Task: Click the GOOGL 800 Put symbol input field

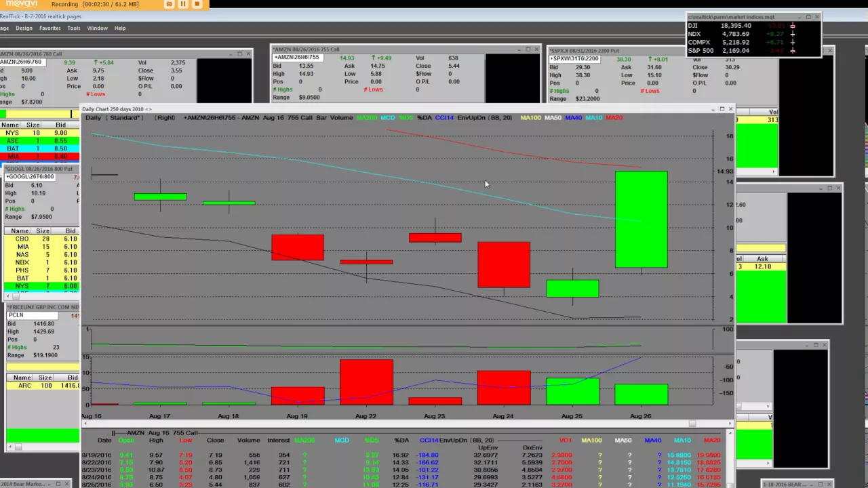Action: (29, 177)
